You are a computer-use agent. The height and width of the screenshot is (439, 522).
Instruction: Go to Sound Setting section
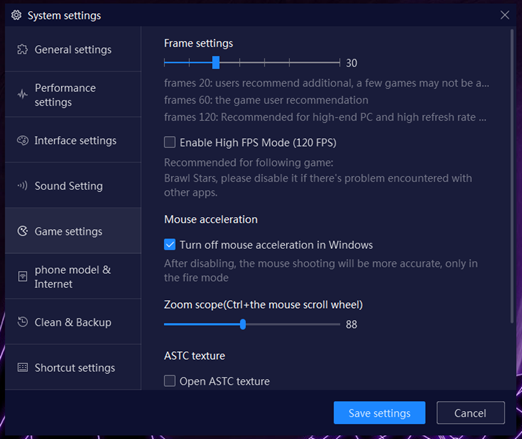pyautogui.click(x=73, y=186)
